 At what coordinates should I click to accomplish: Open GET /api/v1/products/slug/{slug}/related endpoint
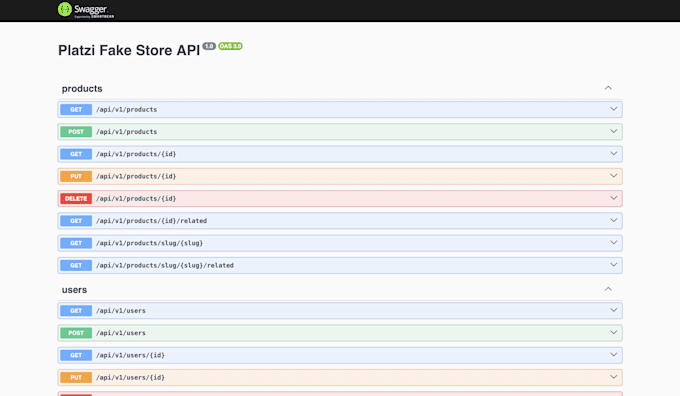(340, 265)
